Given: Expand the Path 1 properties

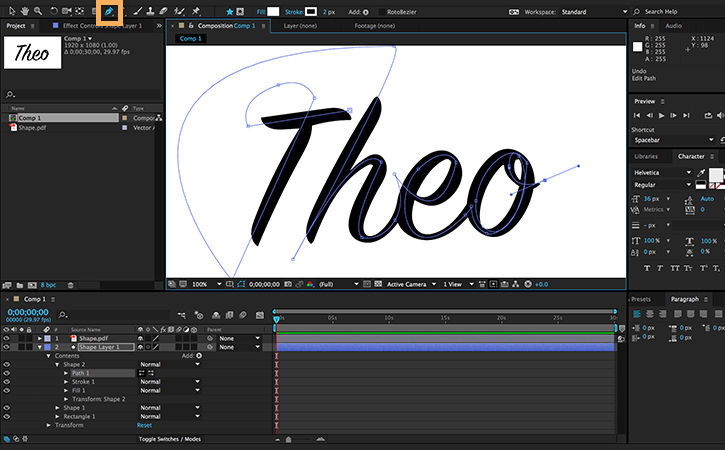Looking at the screenshot, I should [66, 373].
